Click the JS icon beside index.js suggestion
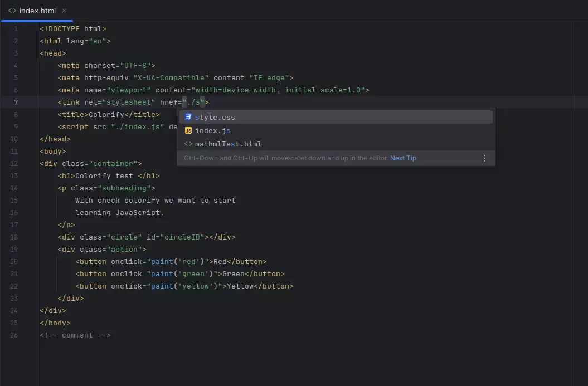This screenshot has height=386, width=588. [188, 131]
